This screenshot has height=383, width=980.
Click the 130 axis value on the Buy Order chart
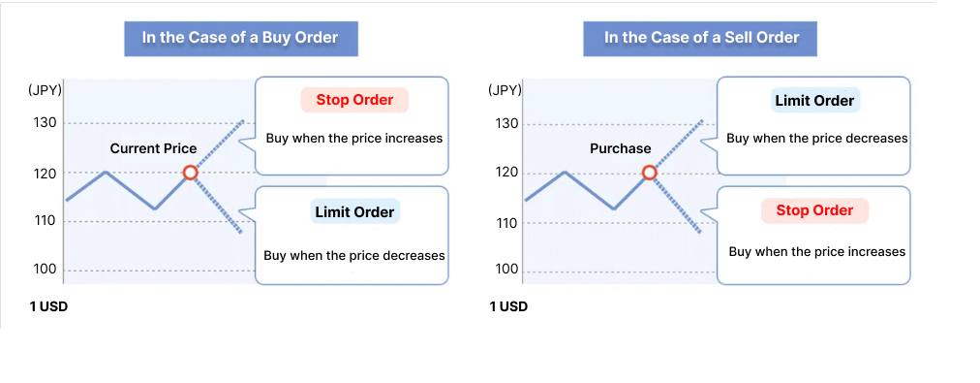tap(45, 123)
